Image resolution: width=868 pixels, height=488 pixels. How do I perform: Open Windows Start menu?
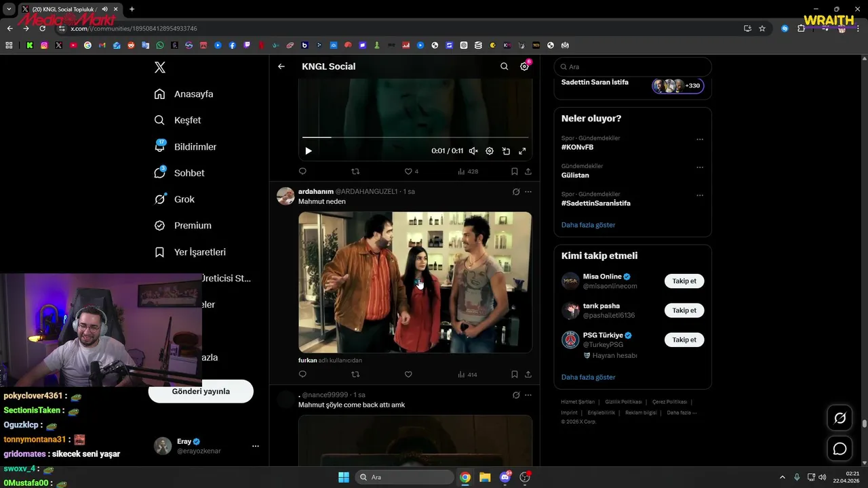(343, 477)
